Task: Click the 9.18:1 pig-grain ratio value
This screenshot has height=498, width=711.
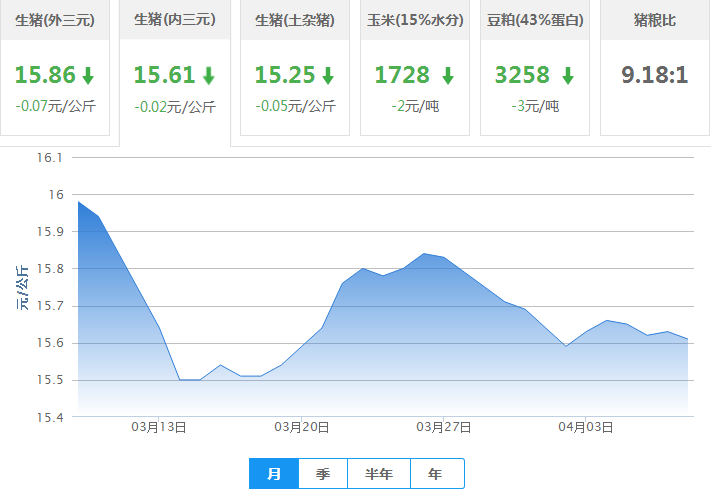Action: coord(655,75)
